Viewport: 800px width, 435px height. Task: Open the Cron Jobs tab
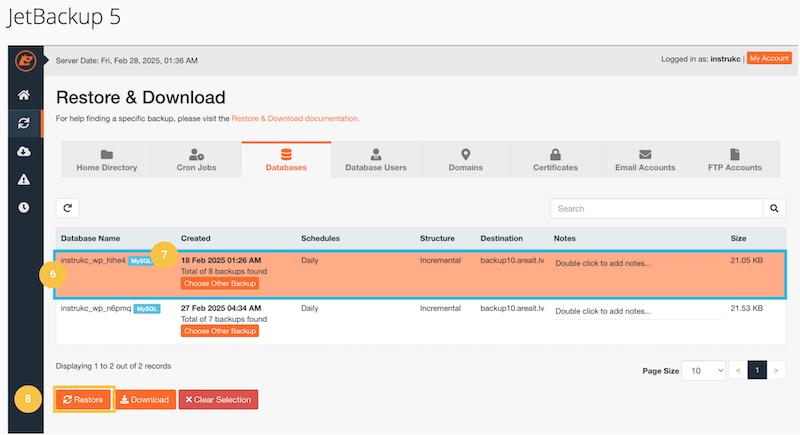click(196, 160)
